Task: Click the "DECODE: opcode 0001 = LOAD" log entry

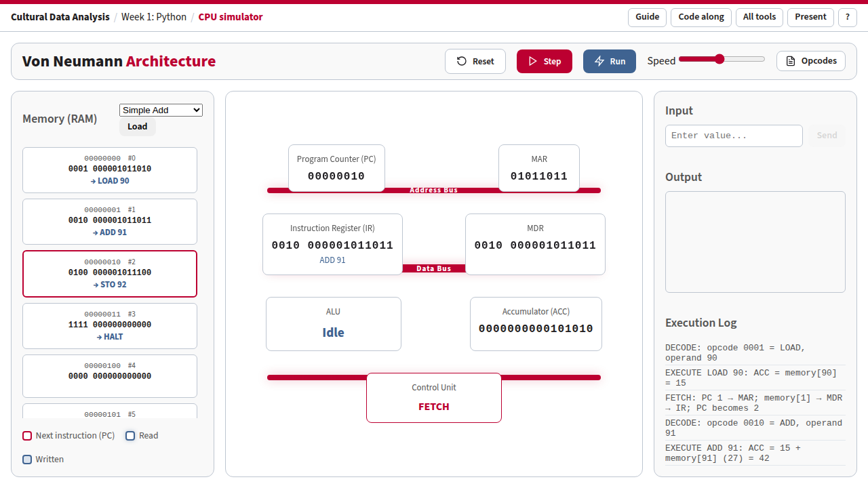Action: 755,352
